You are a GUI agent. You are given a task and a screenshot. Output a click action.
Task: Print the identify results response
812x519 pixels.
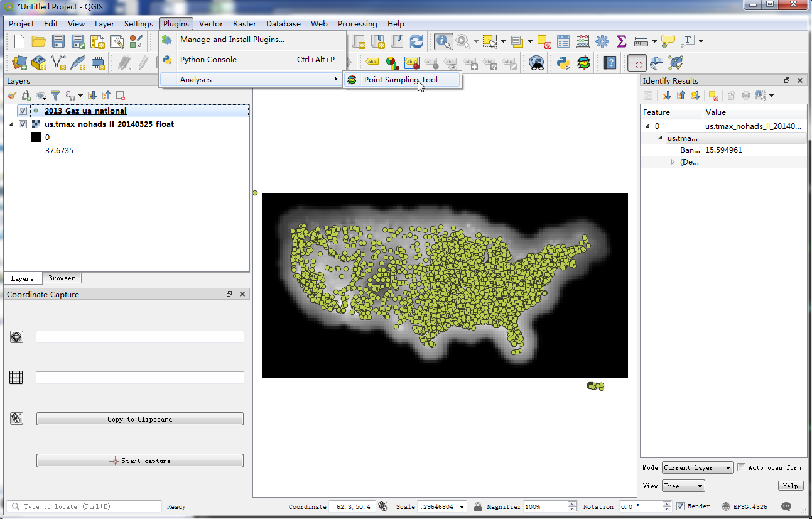[745, 96]
